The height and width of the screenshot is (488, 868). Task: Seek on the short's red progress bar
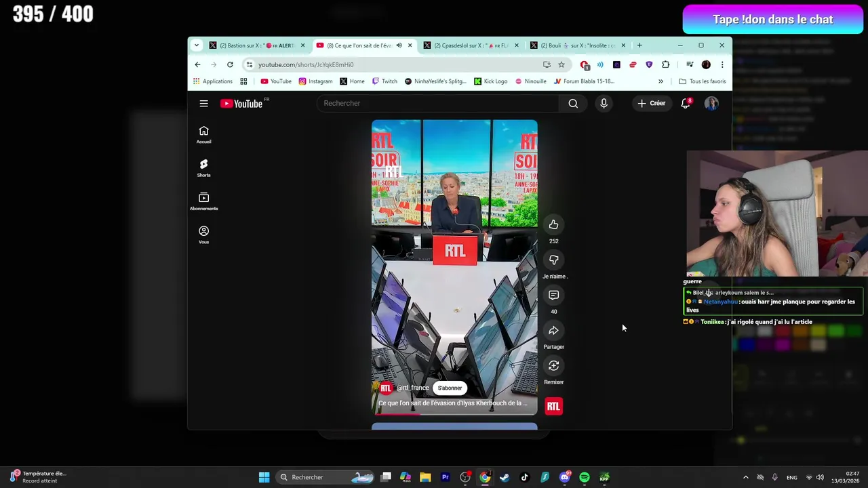point(454,414)
